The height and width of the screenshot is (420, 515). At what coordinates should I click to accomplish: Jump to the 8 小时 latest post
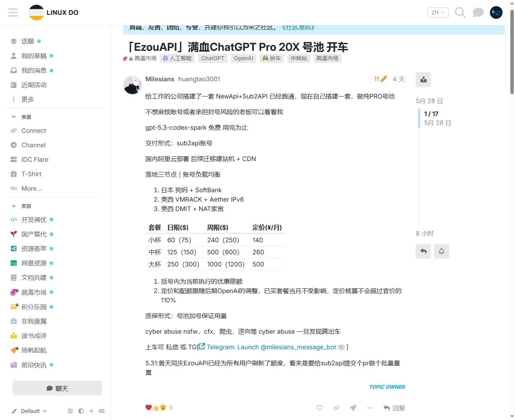(425, 233)
